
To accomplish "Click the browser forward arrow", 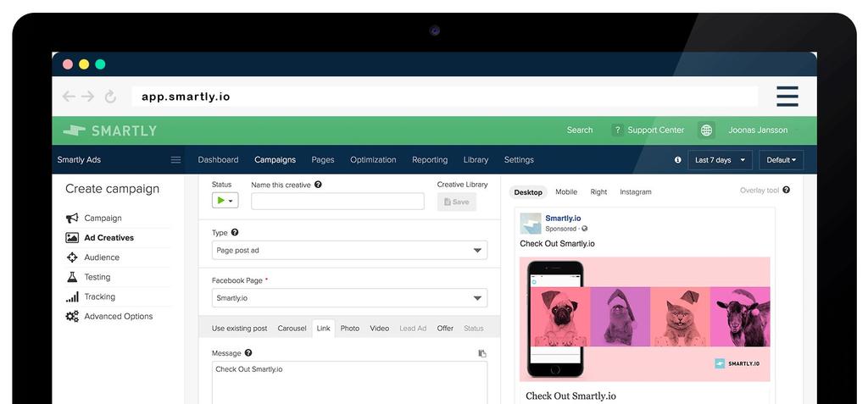I will coord(87,97).
